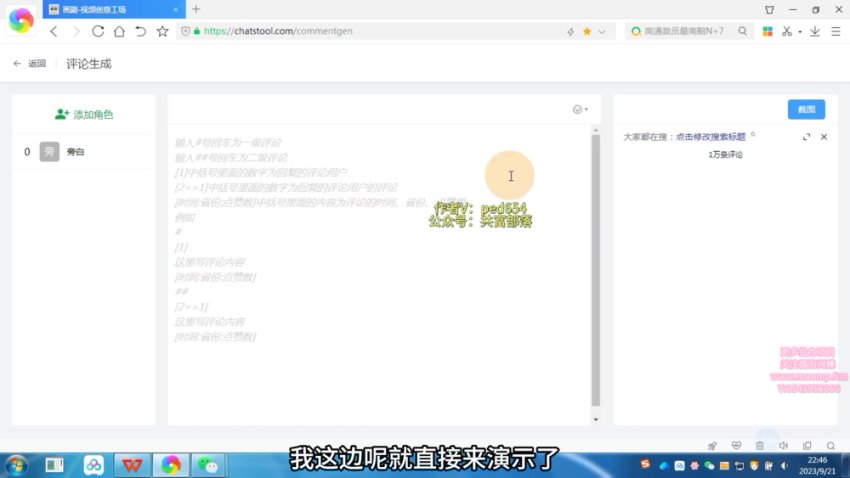The width and height of the screenshot is (850, 478).
Task: Close the comment preview with X icon
Action: [x=824, y=137]
